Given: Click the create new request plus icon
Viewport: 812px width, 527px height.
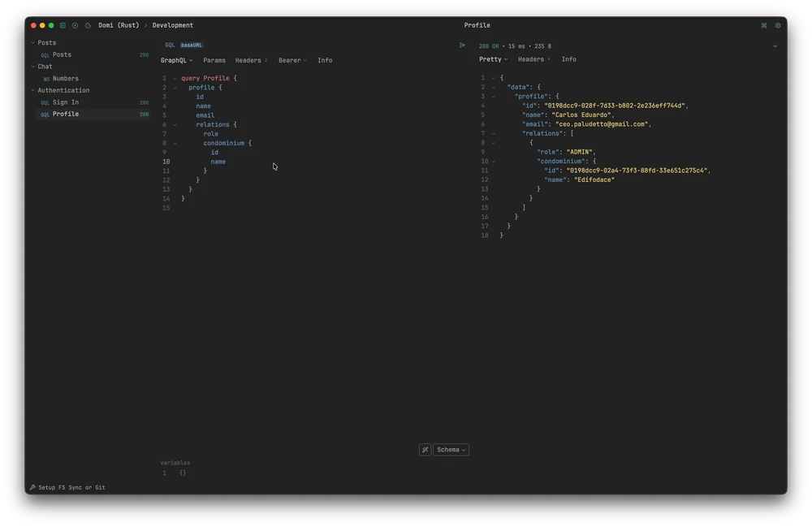Looking at the screenshot, I should pos(75,25).
